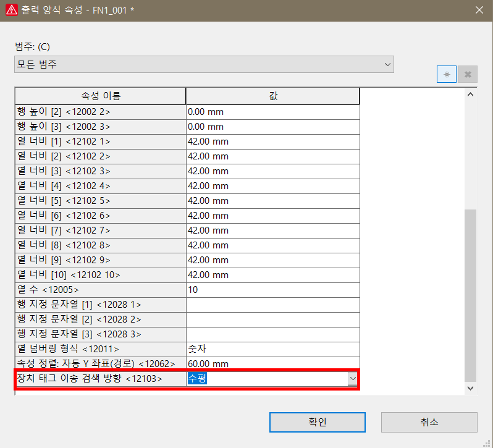
Task: Select 열 너비 [5] <12102 5> row
Action: pos(187,201)
